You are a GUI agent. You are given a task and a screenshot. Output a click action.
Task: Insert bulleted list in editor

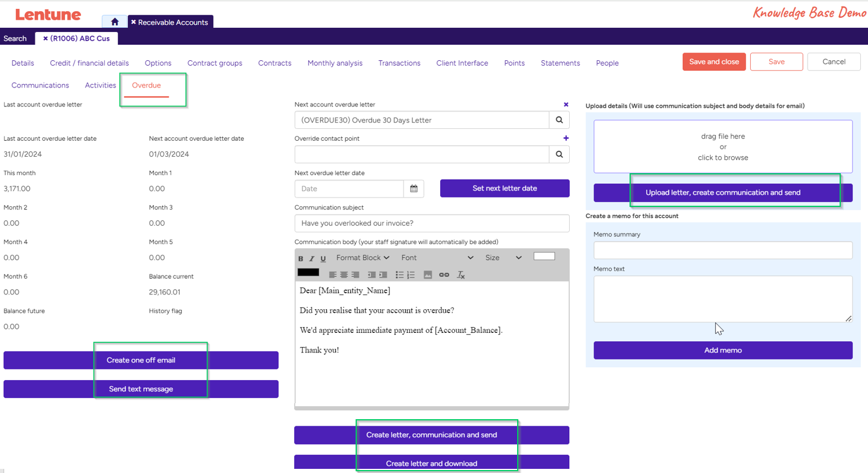pos(399,275)
